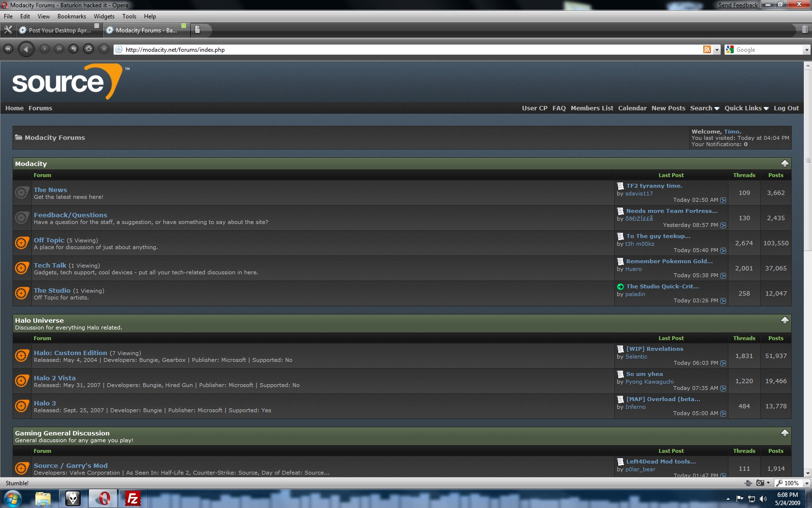Click the Off Topic forum status icon
This screenshot has width=812, height=508.
(21, 243)
